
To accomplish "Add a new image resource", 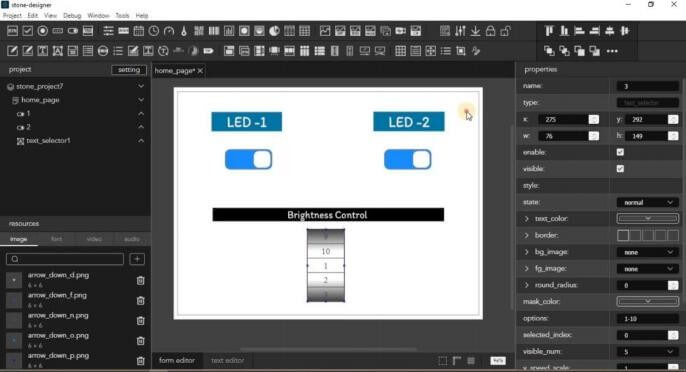I will (137, 259).
